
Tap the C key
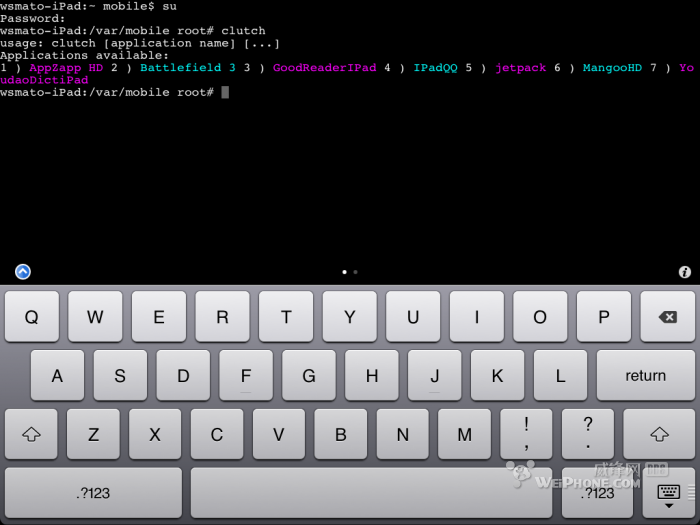tap(217, 434)
